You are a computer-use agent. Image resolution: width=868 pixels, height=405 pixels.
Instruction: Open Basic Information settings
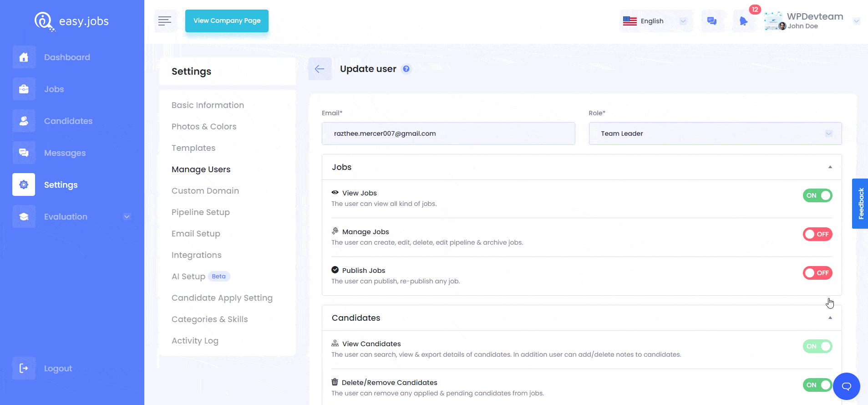click(208, 105)
